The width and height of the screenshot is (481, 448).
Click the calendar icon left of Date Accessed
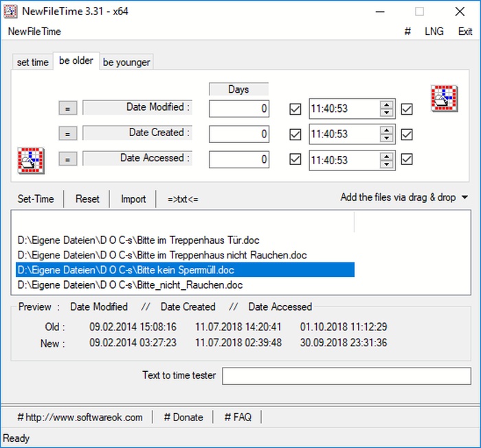(30, 159)
